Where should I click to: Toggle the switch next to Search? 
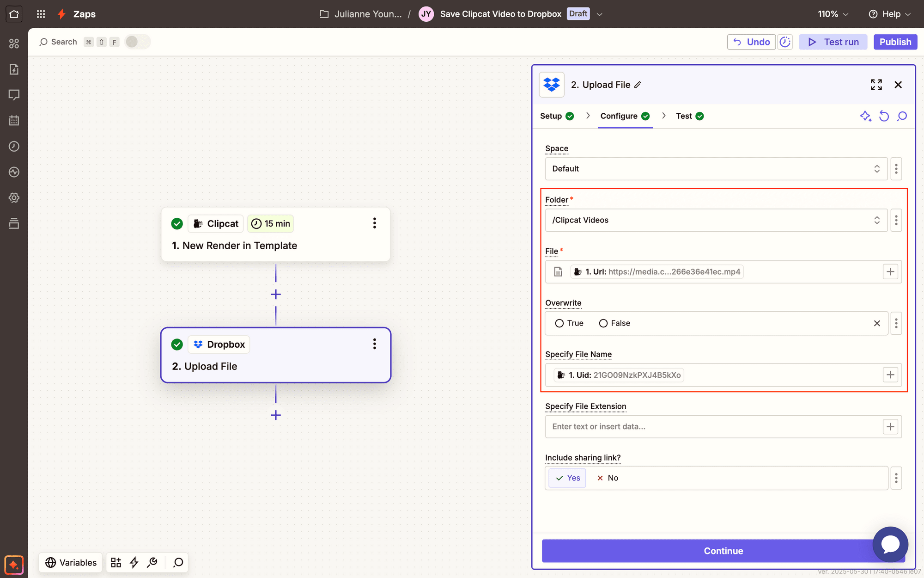(x=137, y=42)
